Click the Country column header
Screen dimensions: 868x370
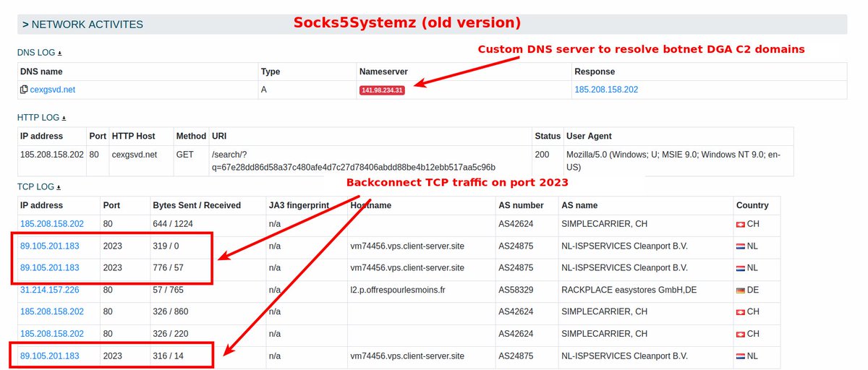(x=752, y=205)
